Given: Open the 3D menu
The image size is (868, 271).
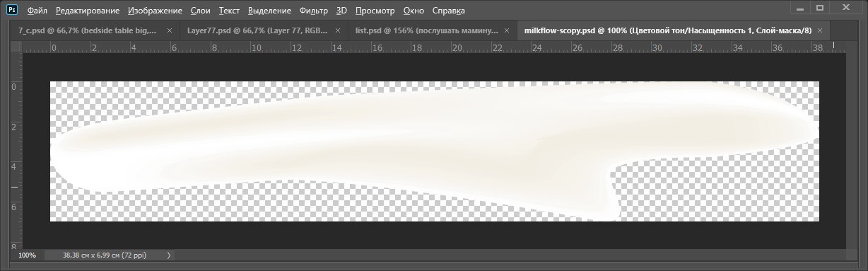Looking at the screenshot, I should pos(342,11).
